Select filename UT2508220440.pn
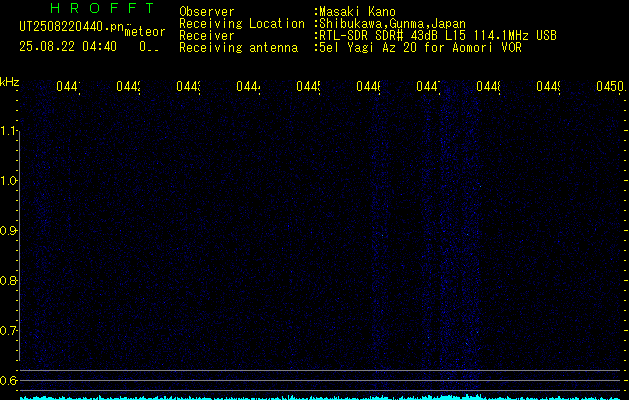Screen dimensions: 629x400 tap(72, 27)
